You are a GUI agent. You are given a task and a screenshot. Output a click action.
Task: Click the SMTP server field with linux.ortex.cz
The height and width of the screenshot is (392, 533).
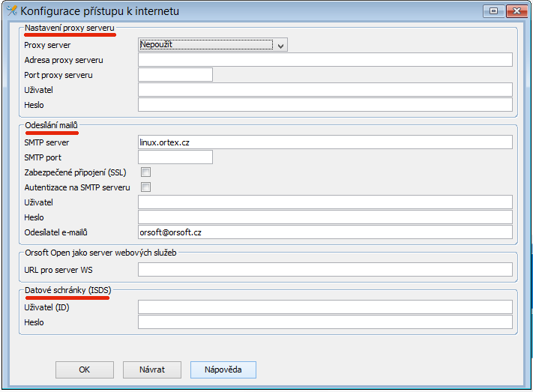pyautogui.click(x=325, y=142)
